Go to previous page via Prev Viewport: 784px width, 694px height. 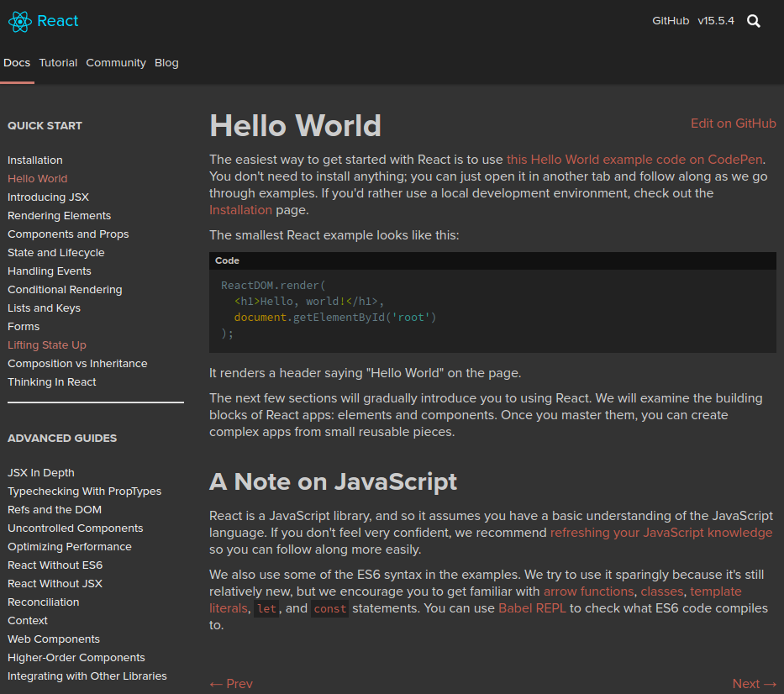(x=231, y=684)
